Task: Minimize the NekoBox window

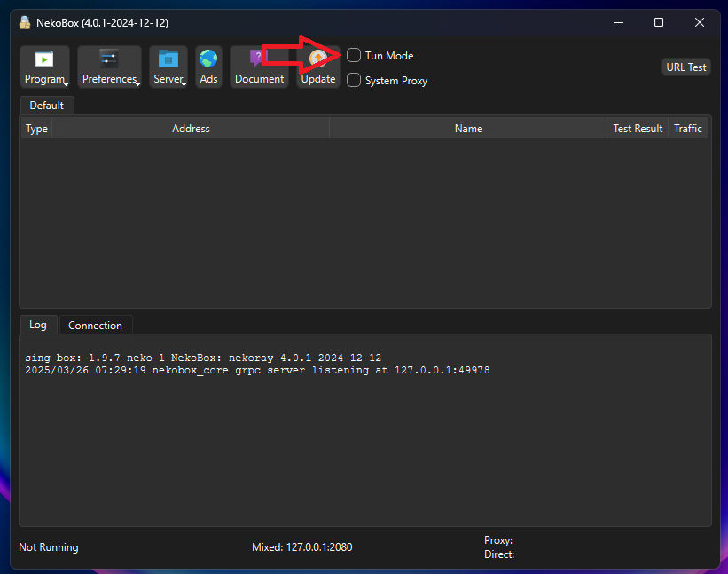Action: point(618,22)
